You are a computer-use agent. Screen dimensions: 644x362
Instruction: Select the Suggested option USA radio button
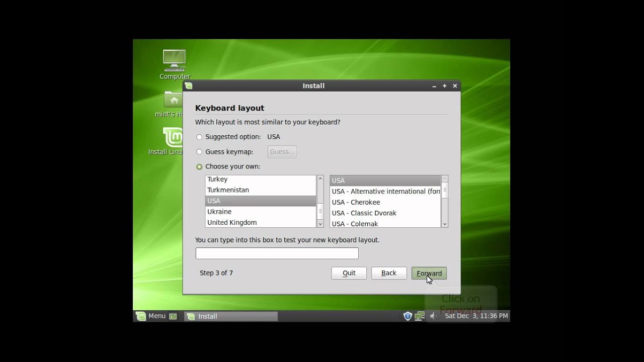tap(199, 137)
